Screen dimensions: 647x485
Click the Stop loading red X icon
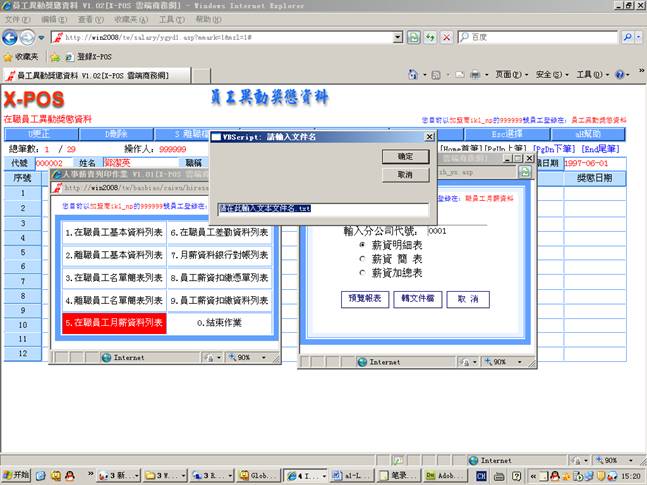[446, 37]
